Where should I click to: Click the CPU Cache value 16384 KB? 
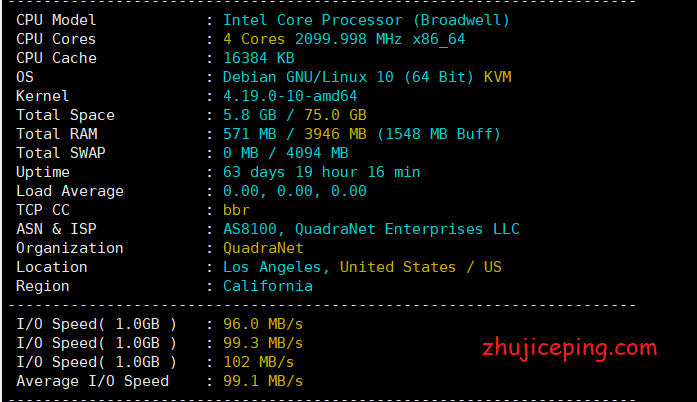click(258, 58)
